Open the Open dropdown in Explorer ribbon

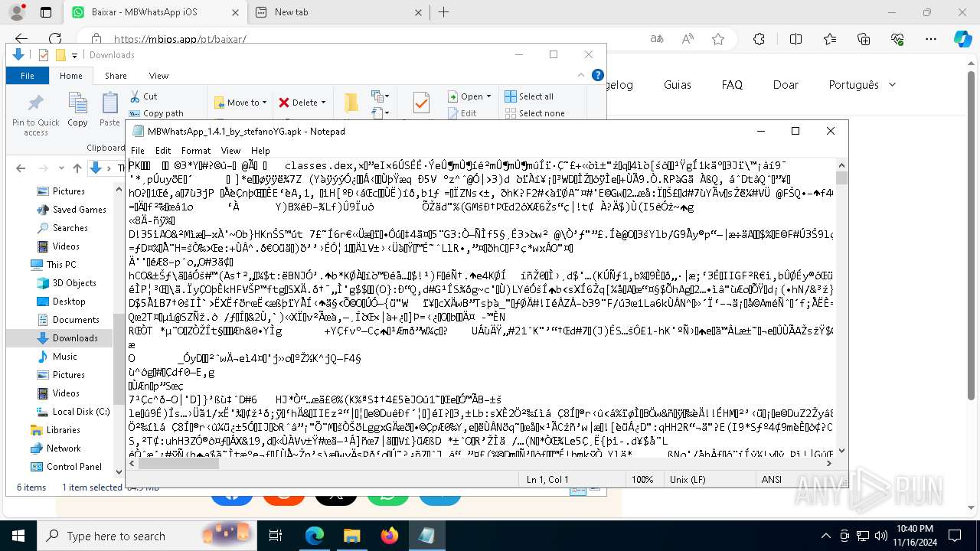470,96
